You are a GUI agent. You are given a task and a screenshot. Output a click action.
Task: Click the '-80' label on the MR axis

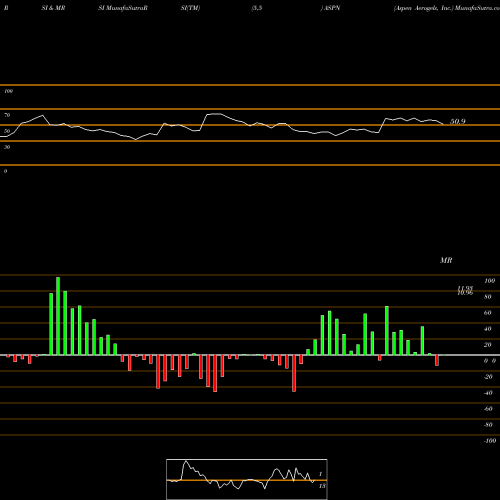[x=488, y=425]
